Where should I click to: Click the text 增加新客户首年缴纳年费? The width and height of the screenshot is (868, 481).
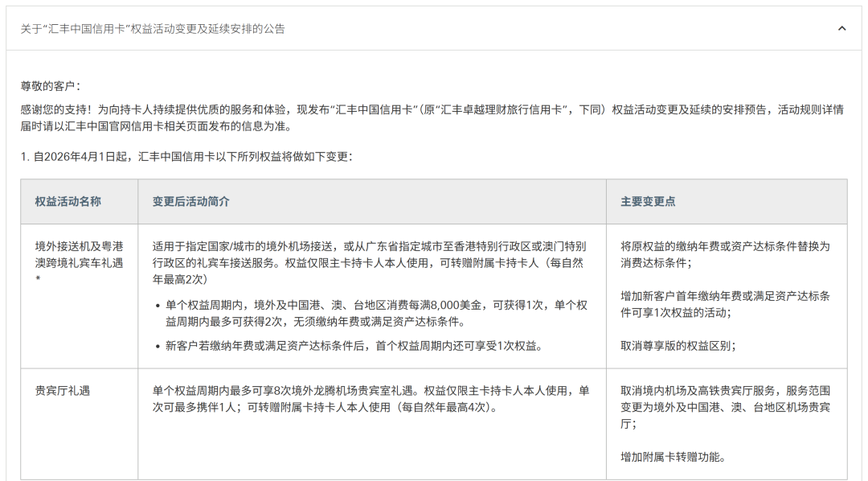[x=725, y=304]
